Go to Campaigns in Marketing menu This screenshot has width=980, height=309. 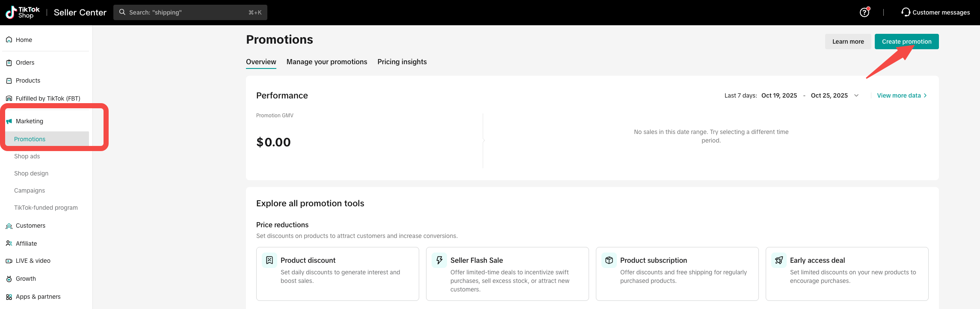[x=30, y=190]
